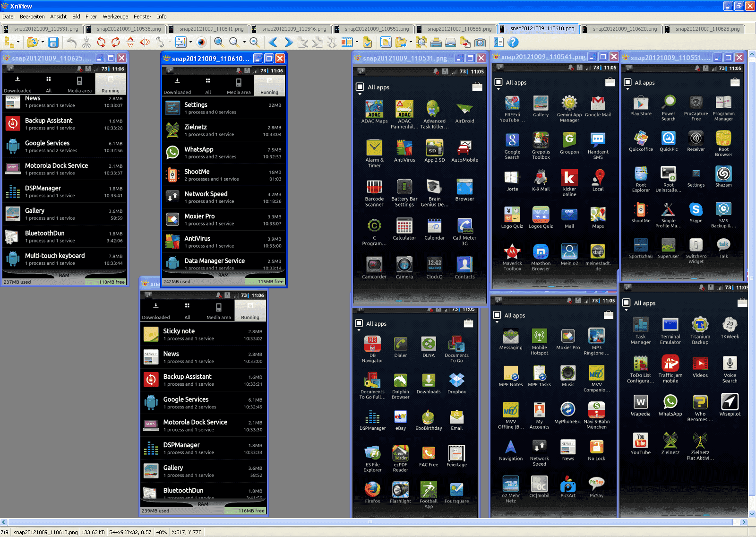Zoom in with plus magnifier
The image size is (756, 537).
[x=219, y=43]
